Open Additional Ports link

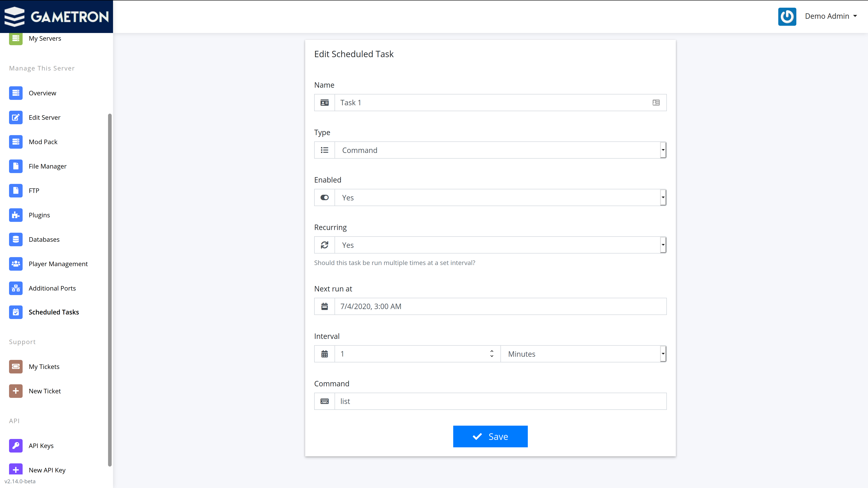point(52,289)
